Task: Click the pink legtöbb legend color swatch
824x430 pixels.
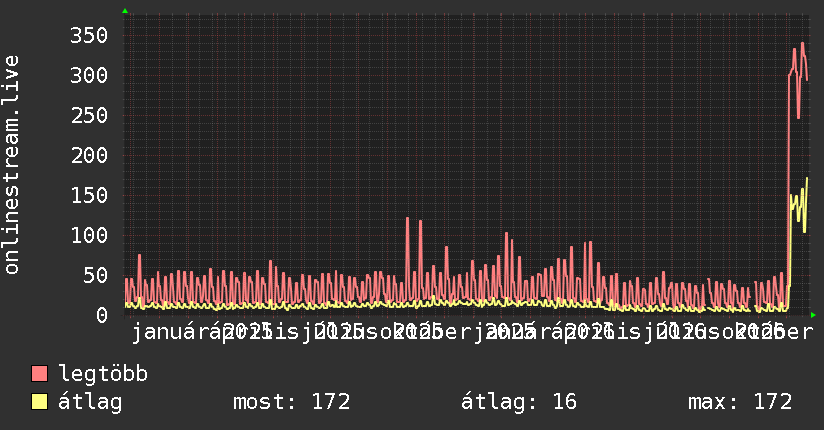Action: point(39,374)
